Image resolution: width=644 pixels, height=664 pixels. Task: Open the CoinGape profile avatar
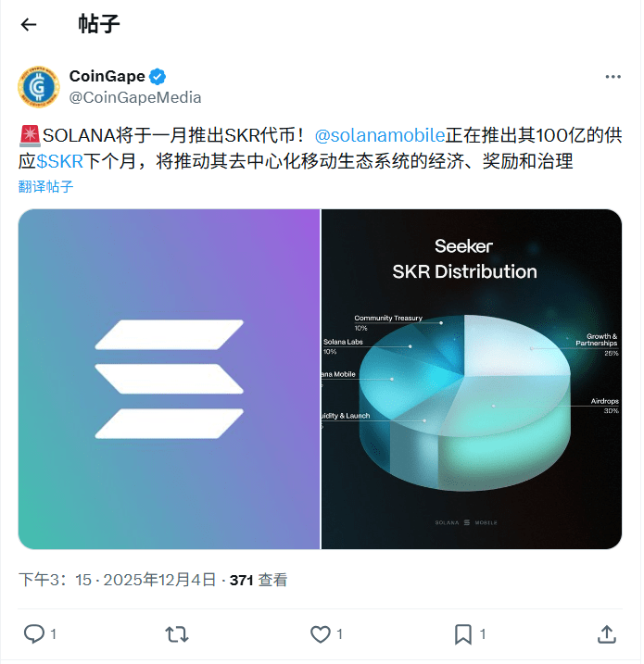tap(39, 86)
